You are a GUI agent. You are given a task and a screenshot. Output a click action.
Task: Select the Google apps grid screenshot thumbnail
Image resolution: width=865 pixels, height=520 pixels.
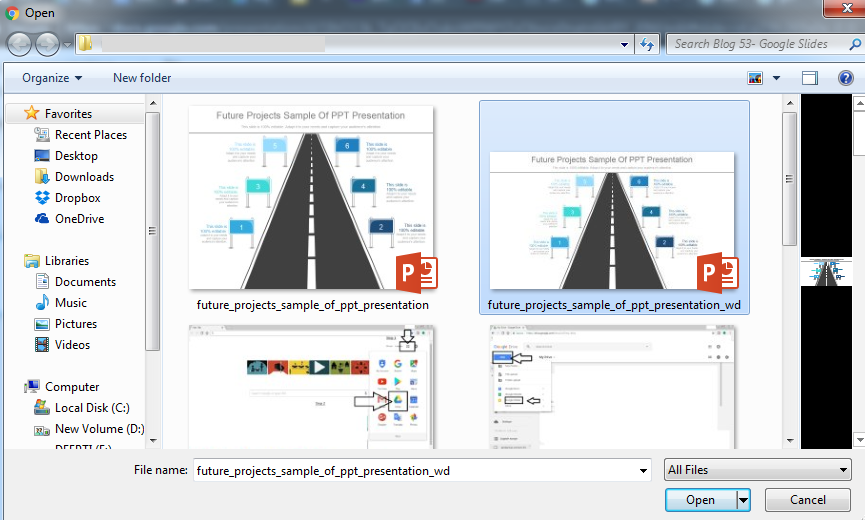[311, 387]
